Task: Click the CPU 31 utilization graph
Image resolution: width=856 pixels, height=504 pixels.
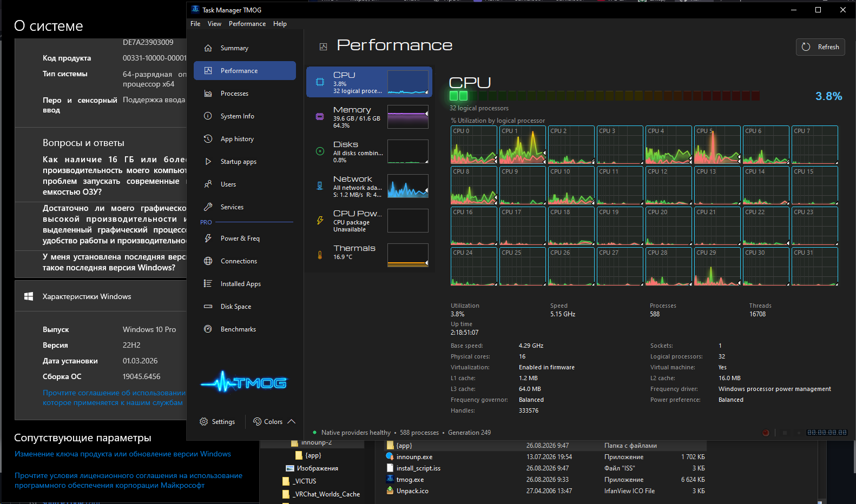Action: pos(815,267)
